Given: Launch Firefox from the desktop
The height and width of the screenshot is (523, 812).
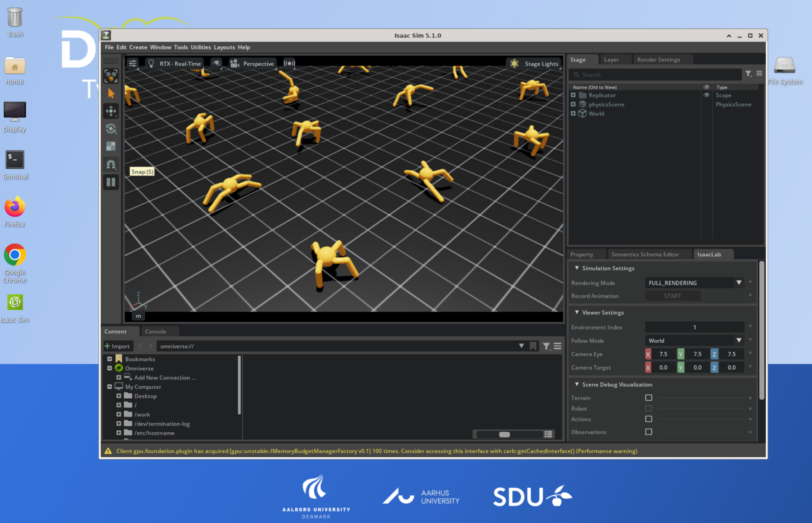Looking at the screenshot, I should 15,207.
